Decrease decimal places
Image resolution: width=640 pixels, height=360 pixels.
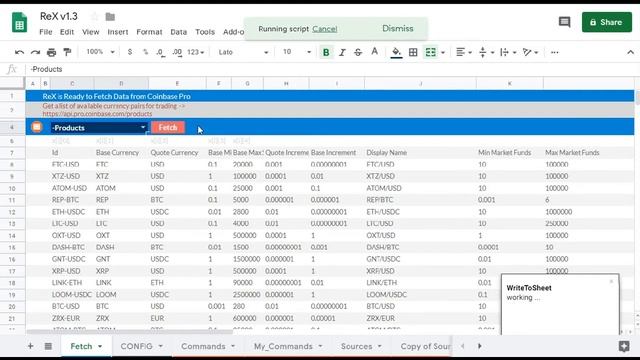coord(160,52)
